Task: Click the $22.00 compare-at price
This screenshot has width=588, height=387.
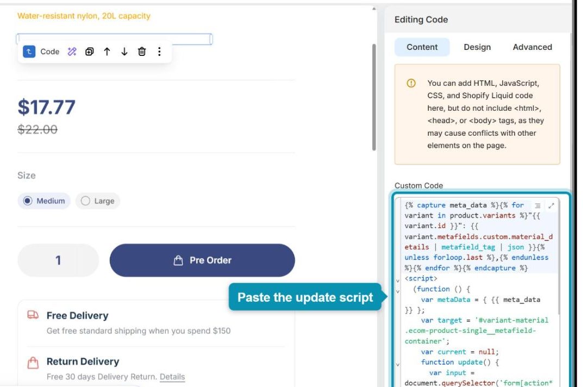Action: [37, 130]
